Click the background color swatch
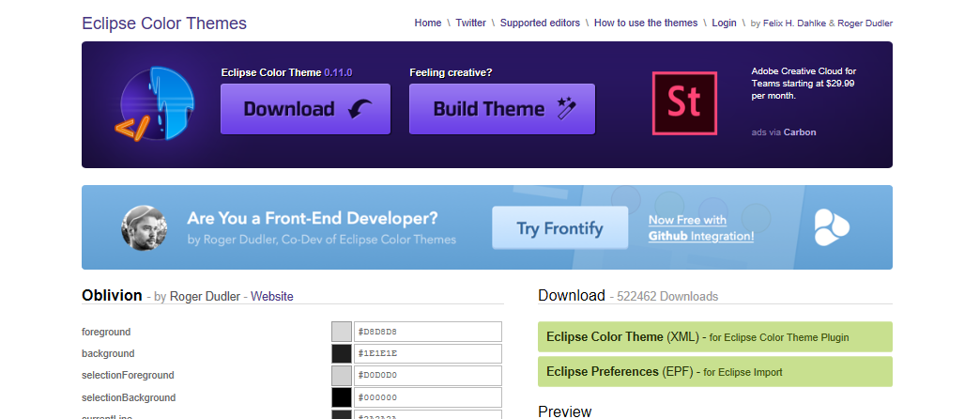 click(x=342, y=353)
